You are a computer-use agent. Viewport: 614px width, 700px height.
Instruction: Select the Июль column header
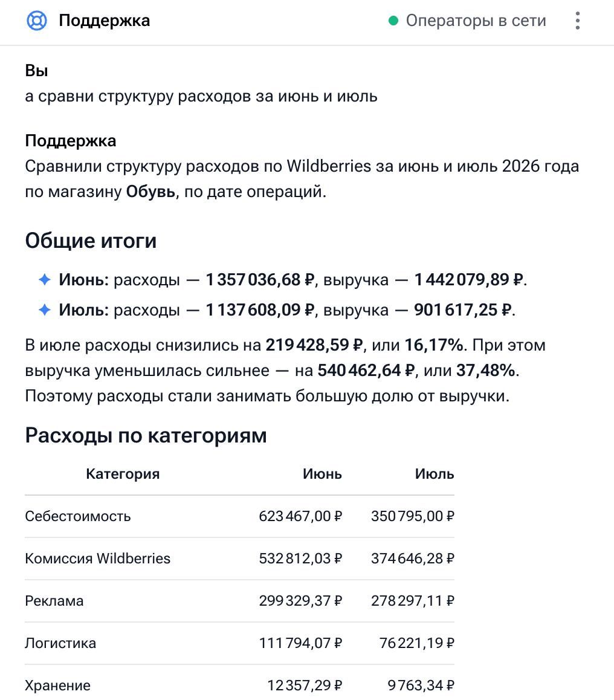tap(434, 474)
